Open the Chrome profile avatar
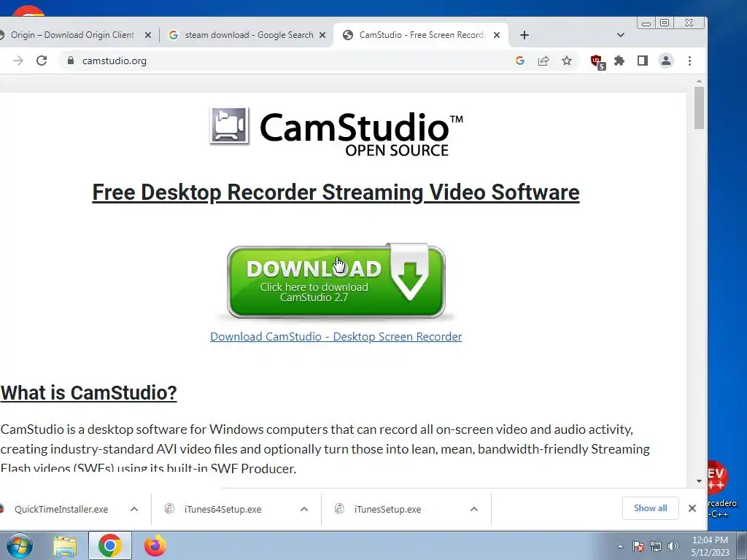747x560 pixels. (665, 61)
